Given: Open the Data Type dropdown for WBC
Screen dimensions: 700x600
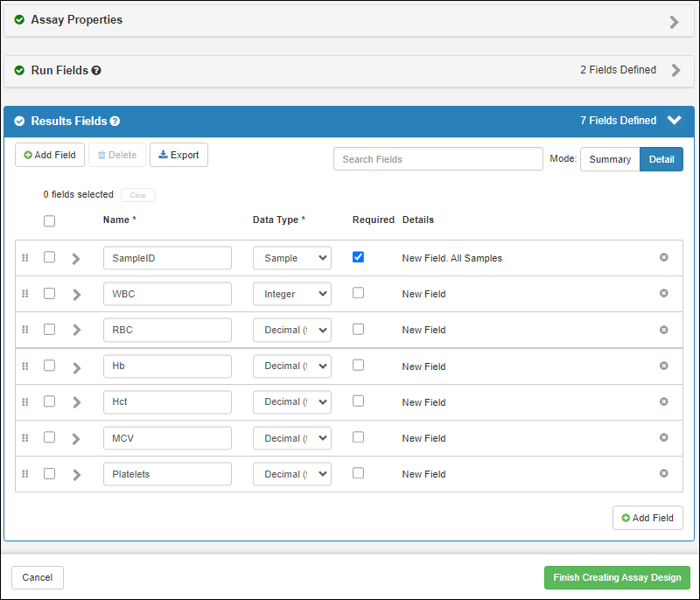Looking at the screenshot, I should point(291,294).
